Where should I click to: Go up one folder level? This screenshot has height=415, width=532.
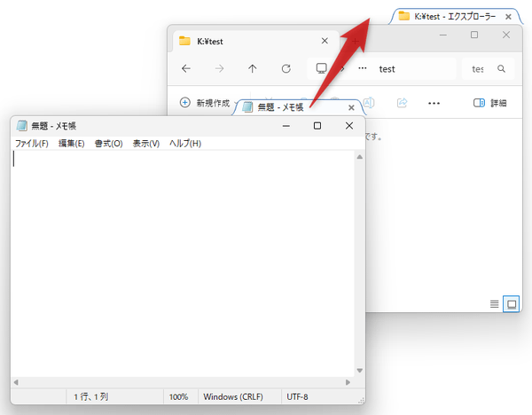point(253,69)
